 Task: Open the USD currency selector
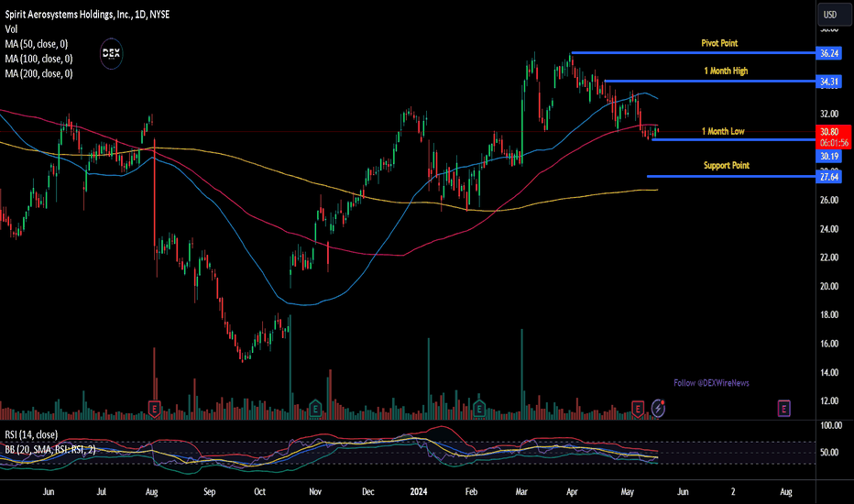click(x=833, y=15)
